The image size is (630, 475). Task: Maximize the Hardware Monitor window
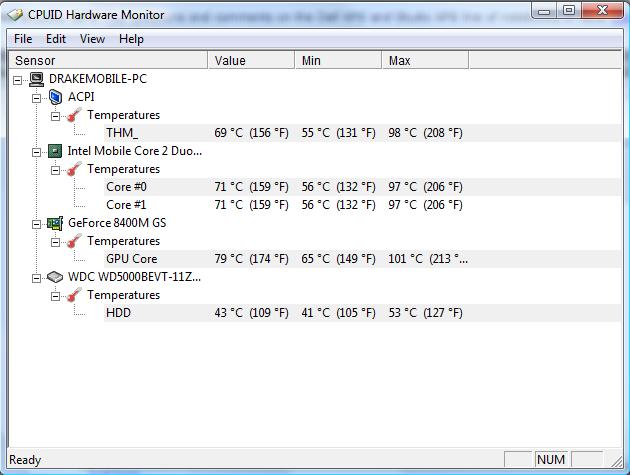click(569, 11)
